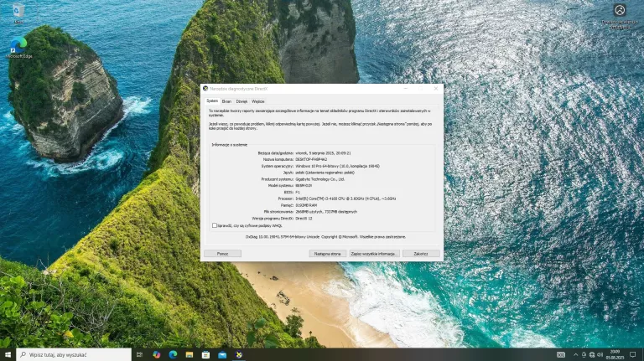Open Microsoft Store taskbar icon

click(205, 354)
